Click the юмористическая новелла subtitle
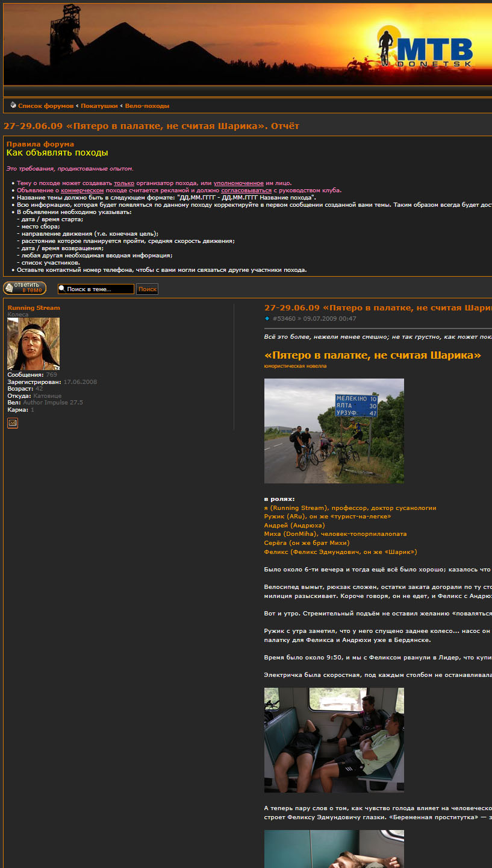The image size is (492, 868). point(295,366)
